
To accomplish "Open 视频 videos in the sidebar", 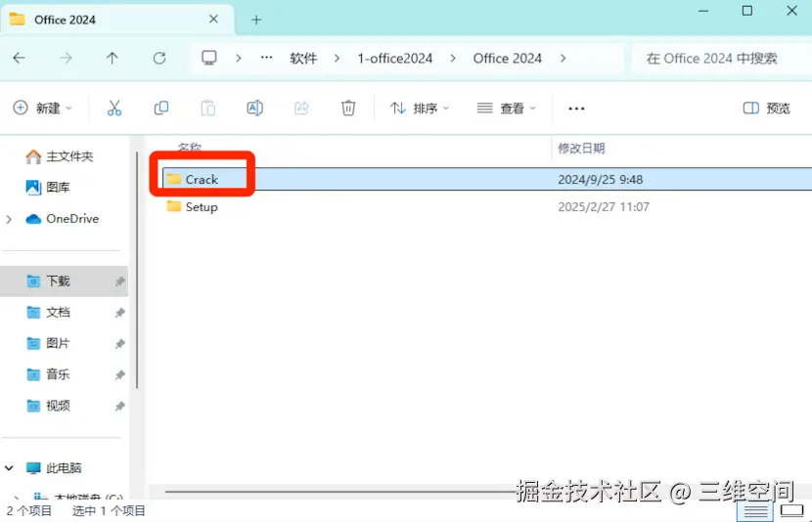I will coord(48,406).
